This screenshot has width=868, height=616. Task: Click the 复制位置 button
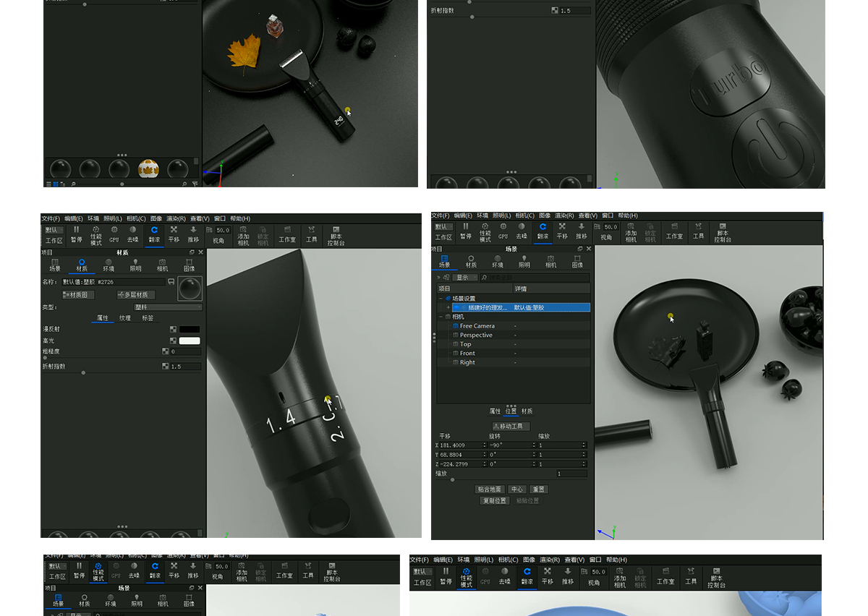[495, 500]
